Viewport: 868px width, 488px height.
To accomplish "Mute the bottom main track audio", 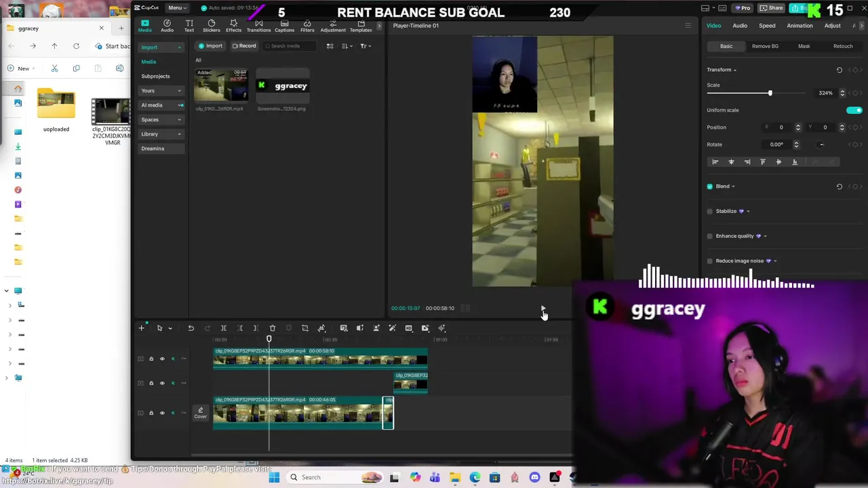I will [173, 413].
